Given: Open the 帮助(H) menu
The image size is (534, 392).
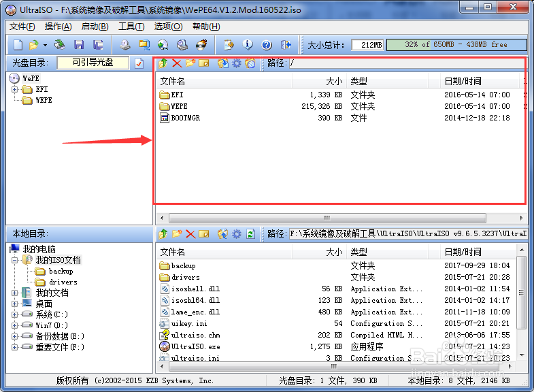Looking at the screenshot, I should (206, 27).
